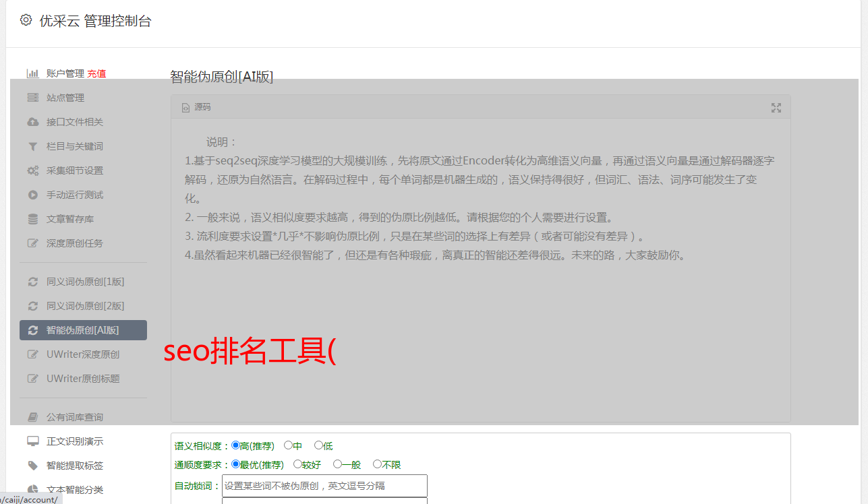Select 通顺度要求 最优(推荐) radio
Viewport: 868px width, 504px height.
(235, 464)
